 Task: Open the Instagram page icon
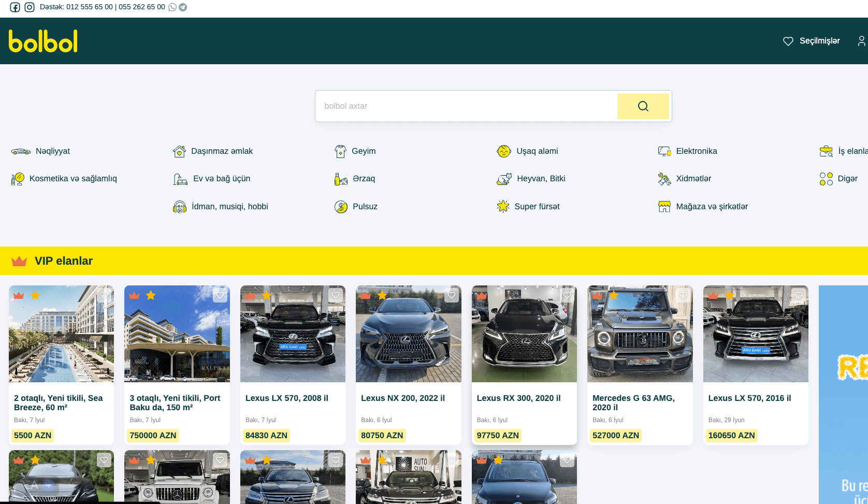pos(30,7)
